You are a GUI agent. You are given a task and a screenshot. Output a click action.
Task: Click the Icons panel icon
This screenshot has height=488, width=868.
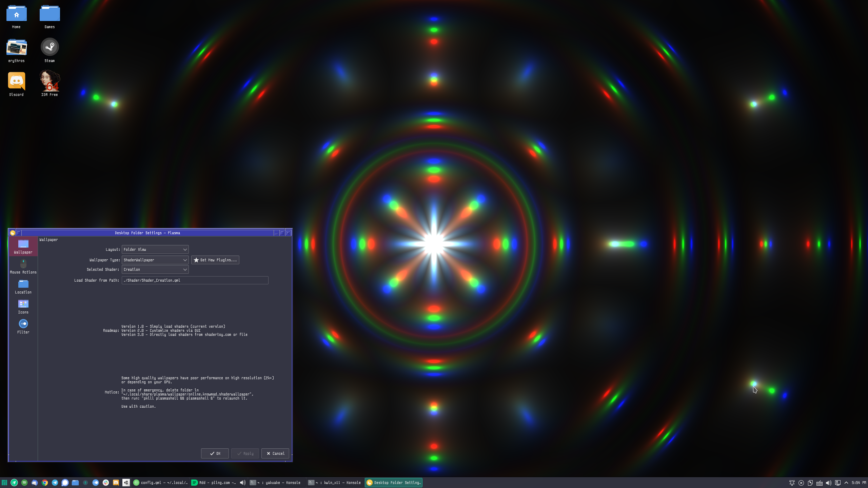click(23, 306)
